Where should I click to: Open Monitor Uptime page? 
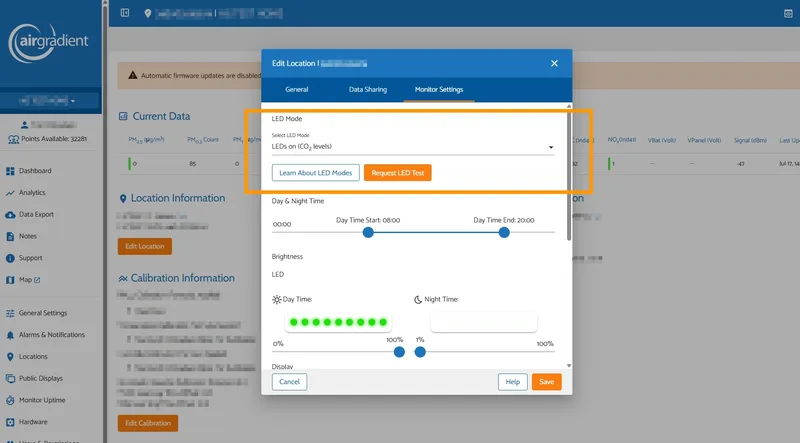(42, 400)
